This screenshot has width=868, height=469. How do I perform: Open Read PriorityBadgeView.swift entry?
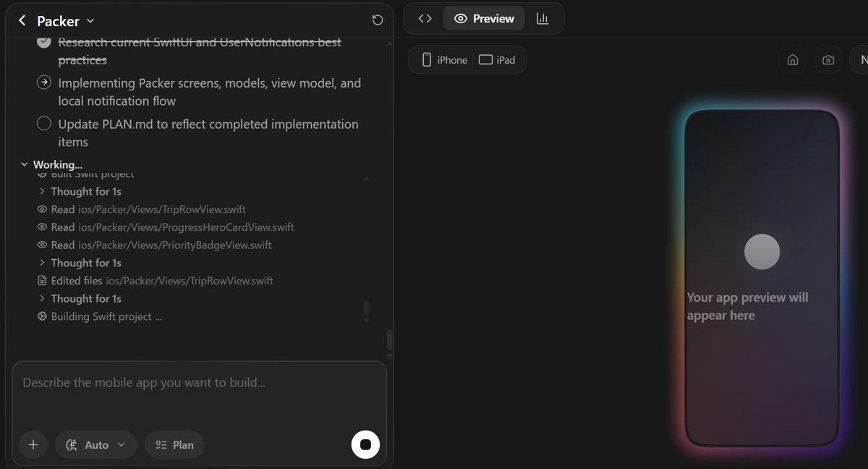tap(154, 245)
